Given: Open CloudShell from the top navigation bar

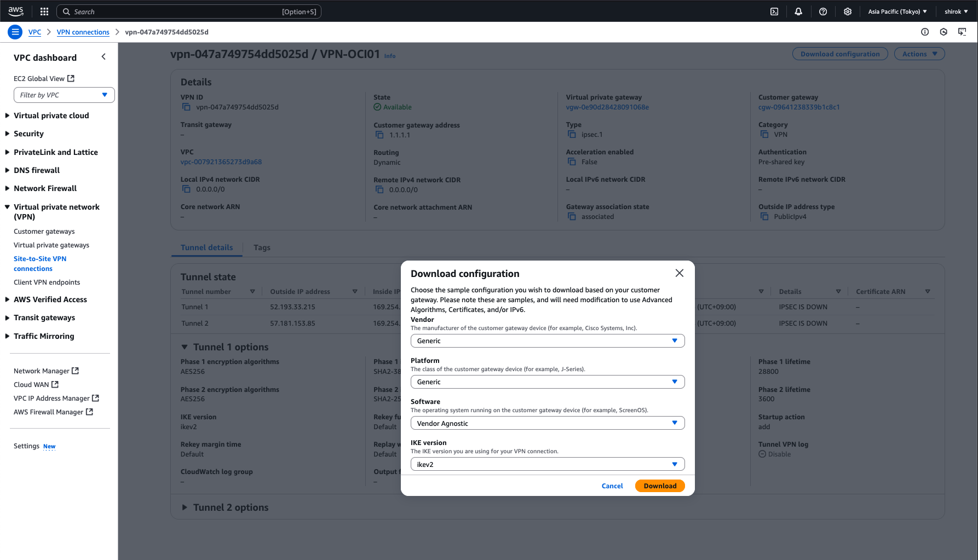Looking at the screenshot, I should pyautogui.click(x=774, y=11).
